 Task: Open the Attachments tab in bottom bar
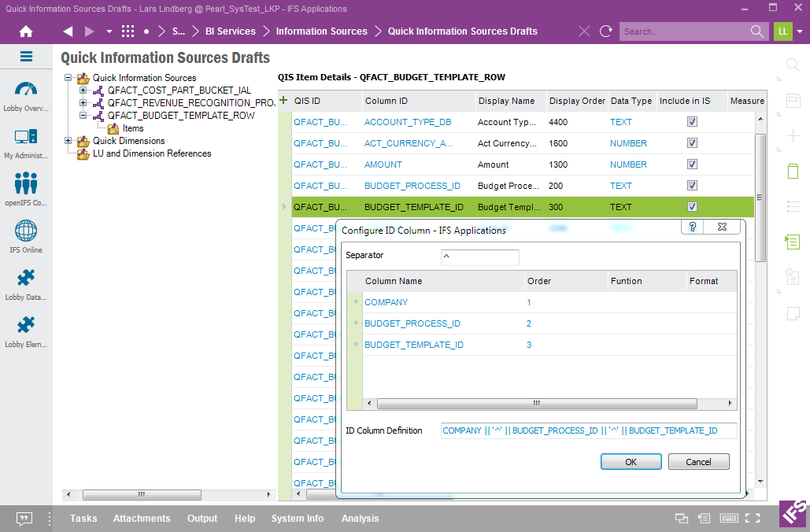142,519
